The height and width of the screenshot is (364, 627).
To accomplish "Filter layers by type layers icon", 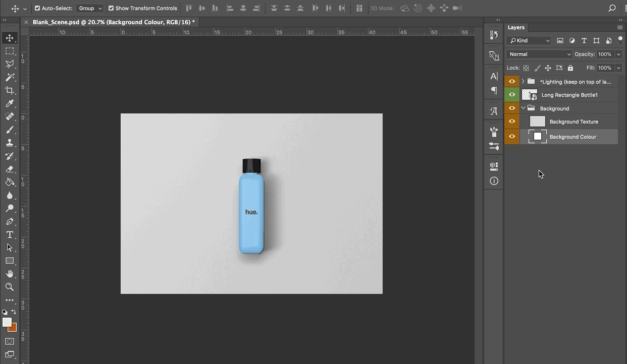I will coord(584,41).
